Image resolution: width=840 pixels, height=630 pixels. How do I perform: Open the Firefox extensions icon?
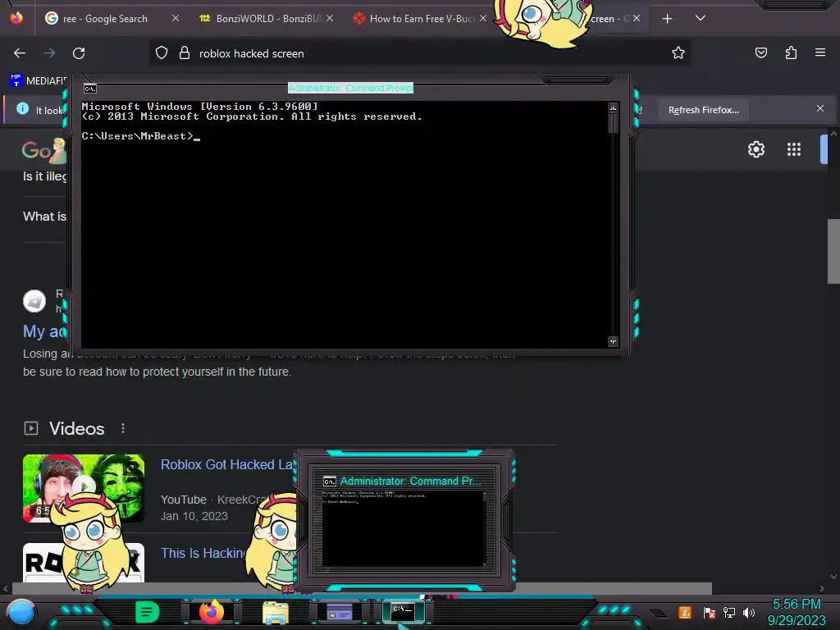[791, 52]
